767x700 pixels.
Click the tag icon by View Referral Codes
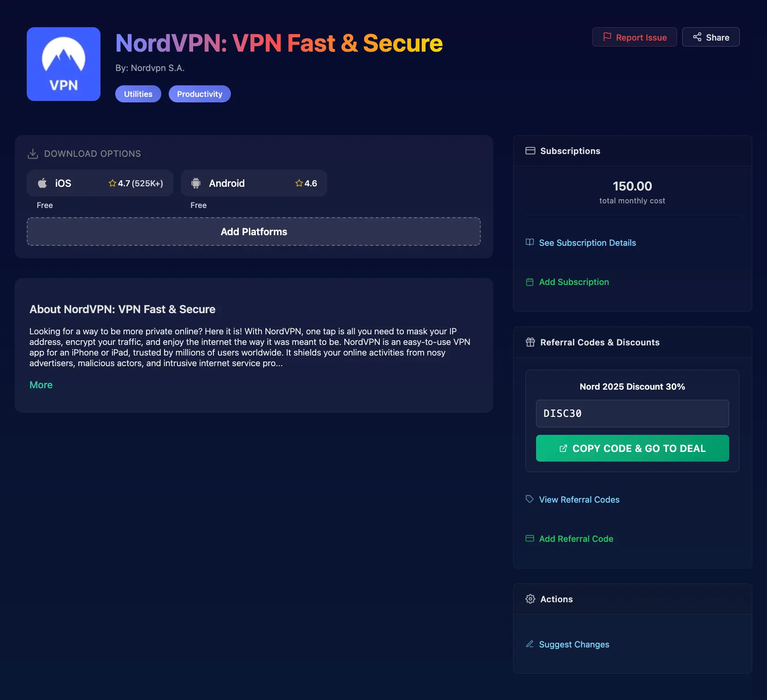pyautogui.click(x=530, y=499)
